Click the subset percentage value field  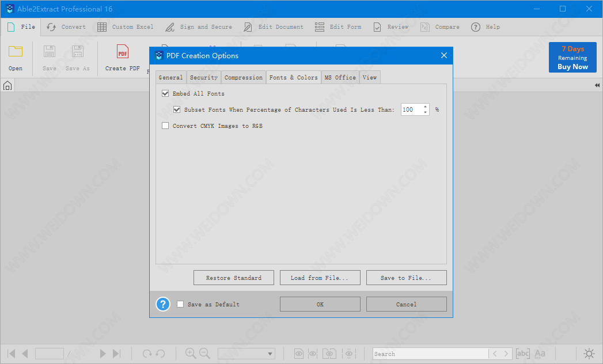click(411, 109)
